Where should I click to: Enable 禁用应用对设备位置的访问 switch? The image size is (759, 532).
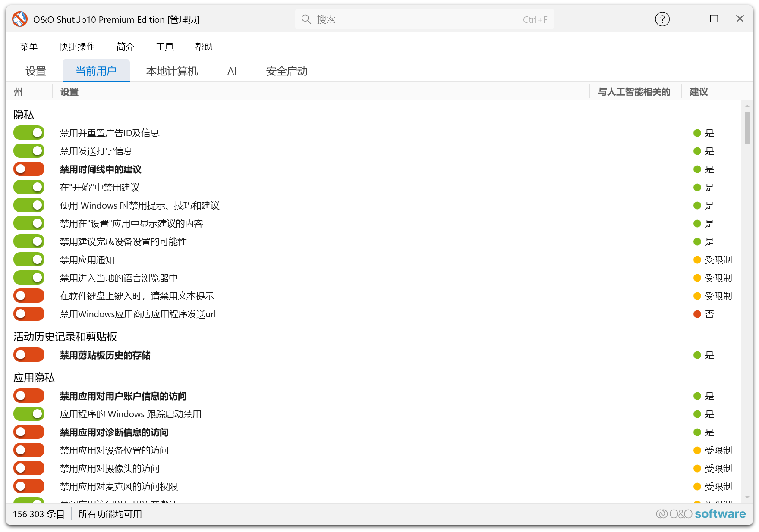tap(29, 450)
